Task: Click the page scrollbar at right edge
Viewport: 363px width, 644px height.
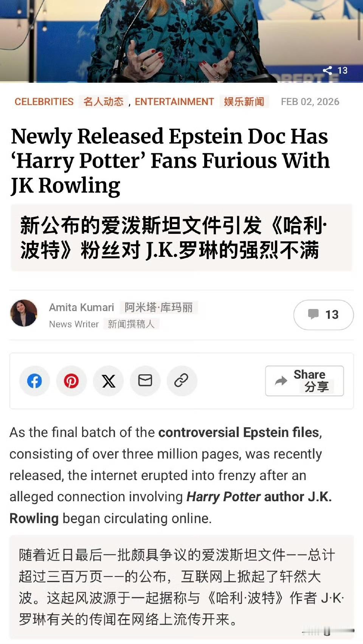Action: pyautogui.click(x=359, y=23)
